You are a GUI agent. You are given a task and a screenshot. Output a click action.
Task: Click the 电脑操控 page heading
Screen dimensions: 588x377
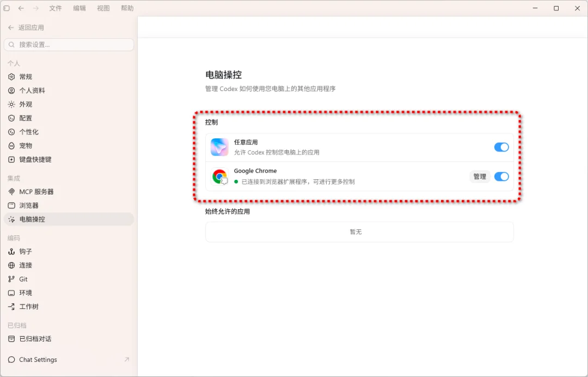coord(224,75)
